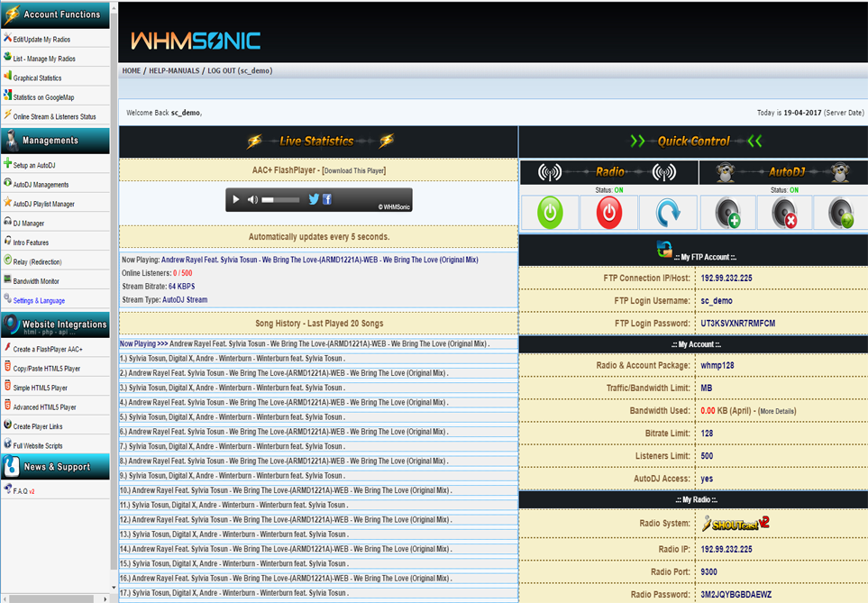
Task: Click the Download This Player link
Action: pyautogui.click(x=353, y=170)
